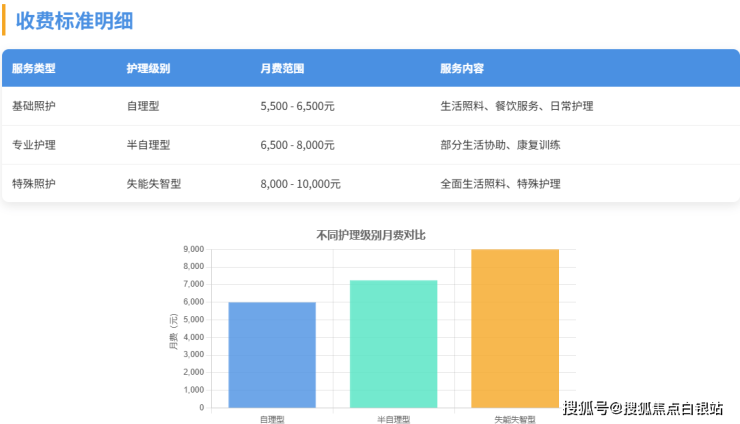The width and height of the screenshot is (740, 424).
Task: Click the orange 失能失智型 chart bar
Action: [x=515, y=328]
